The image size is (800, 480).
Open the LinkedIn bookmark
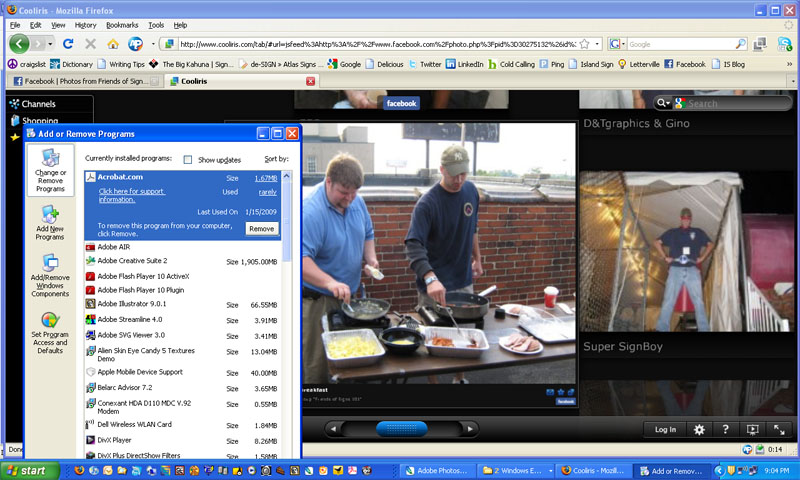click(465, 64)
